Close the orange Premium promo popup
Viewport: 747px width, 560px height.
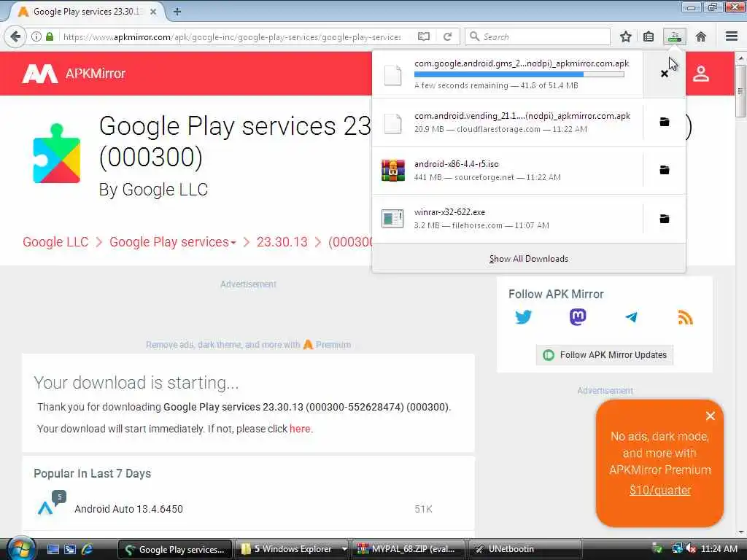coord(710,416)
